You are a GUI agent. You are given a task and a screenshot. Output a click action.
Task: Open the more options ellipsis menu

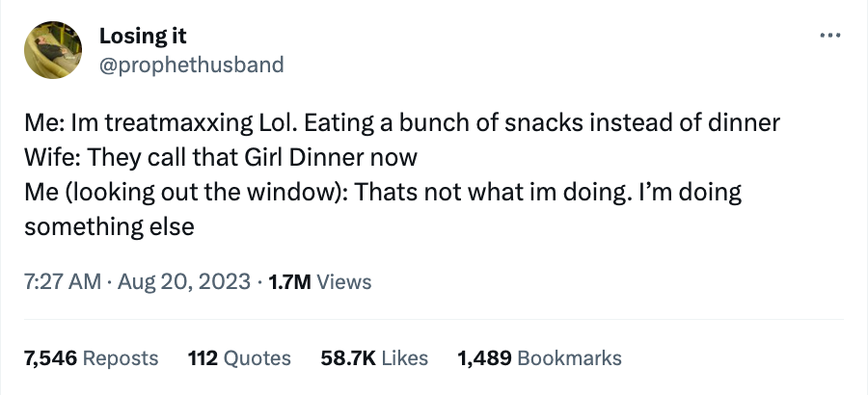[x=828, y=37]
